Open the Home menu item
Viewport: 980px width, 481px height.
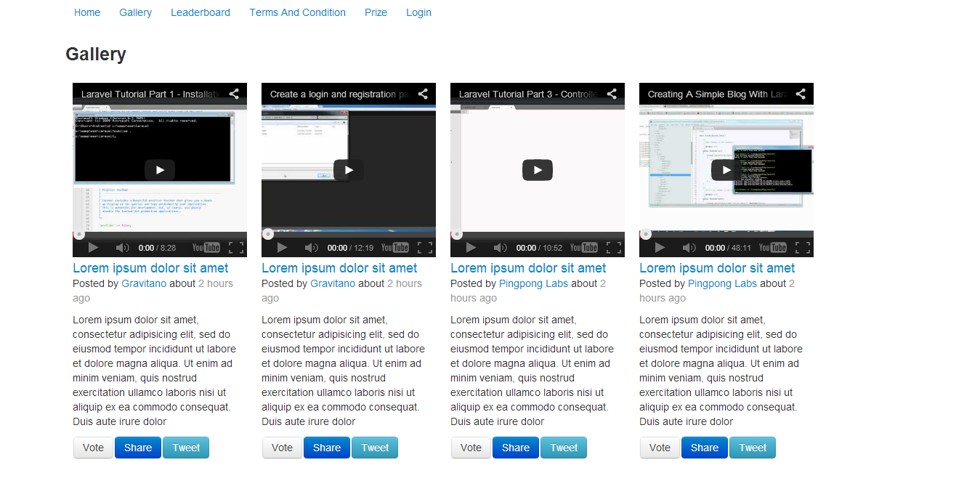tap(87, 12)
